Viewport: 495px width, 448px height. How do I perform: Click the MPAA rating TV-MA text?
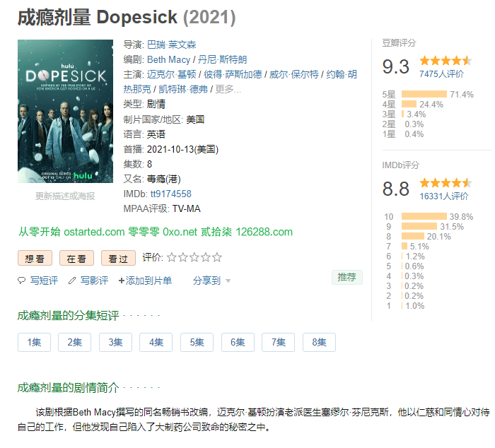pyautogui.click(x=186, y=208)
